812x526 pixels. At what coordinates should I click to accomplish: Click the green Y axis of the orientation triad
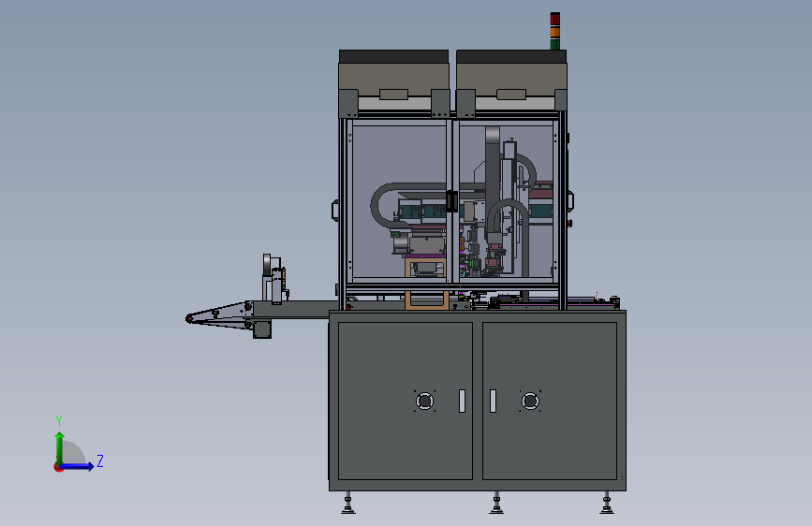60,447
